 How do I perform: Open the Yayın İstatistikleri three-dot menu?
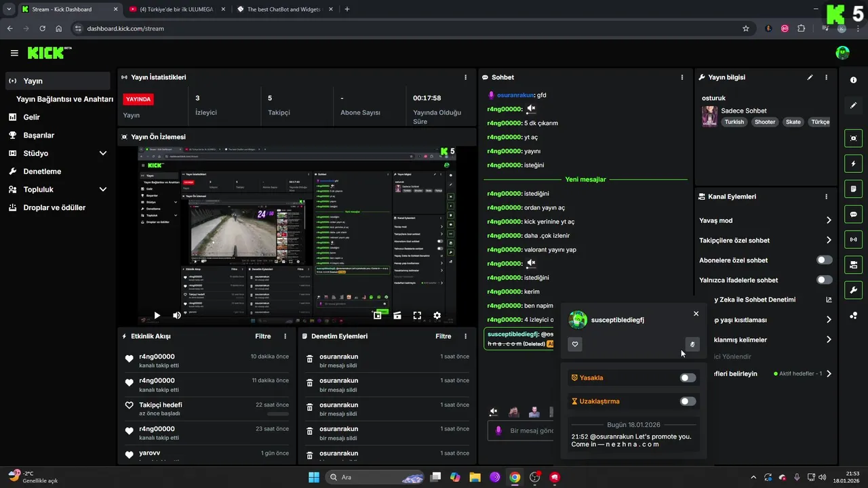465,77
